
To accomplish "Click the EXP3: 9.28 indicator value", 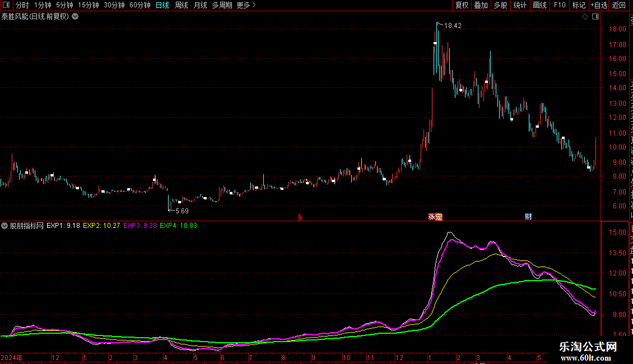I will coord(139,226).
